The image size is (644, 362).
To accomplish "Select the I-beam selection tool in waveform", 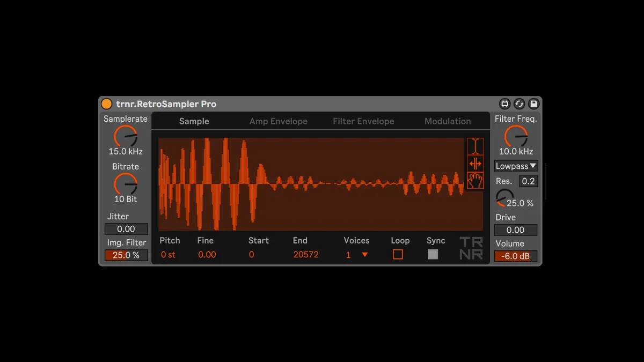I will (475, 146).
